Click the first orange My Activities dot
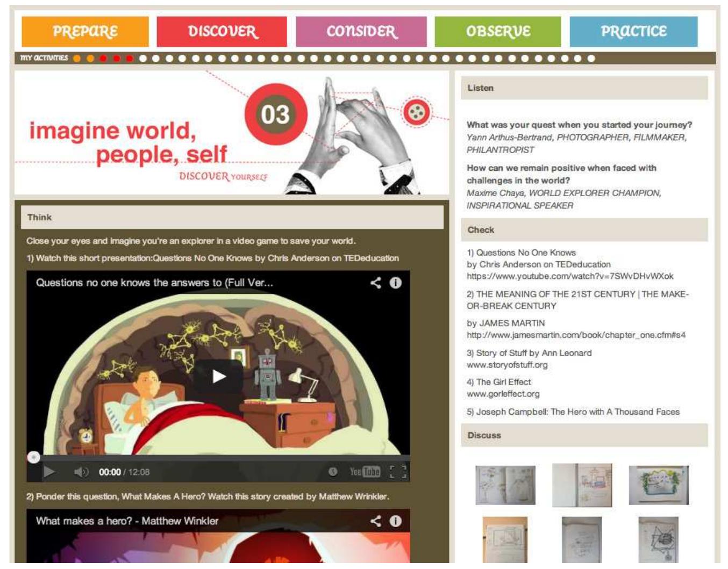The width and height of the screenshot is (728, 569). [x=77, y=58]
